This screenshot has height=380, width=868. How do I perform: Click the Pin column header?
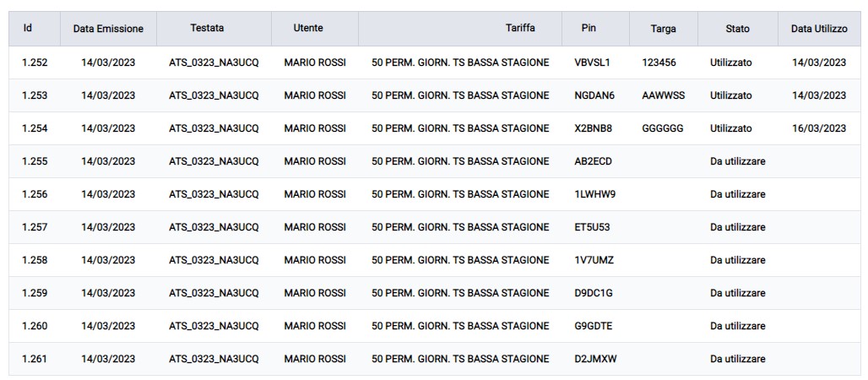(x=589, y=28)
